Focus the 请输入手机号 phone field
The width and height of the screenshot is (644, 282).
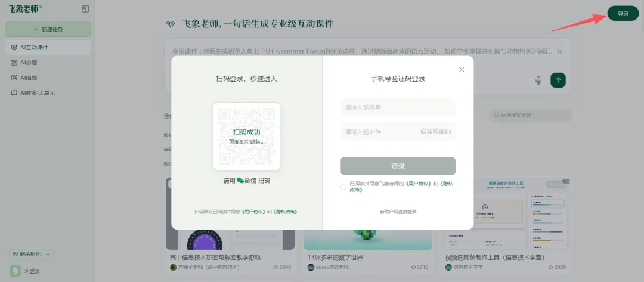[x=398, y=107]
